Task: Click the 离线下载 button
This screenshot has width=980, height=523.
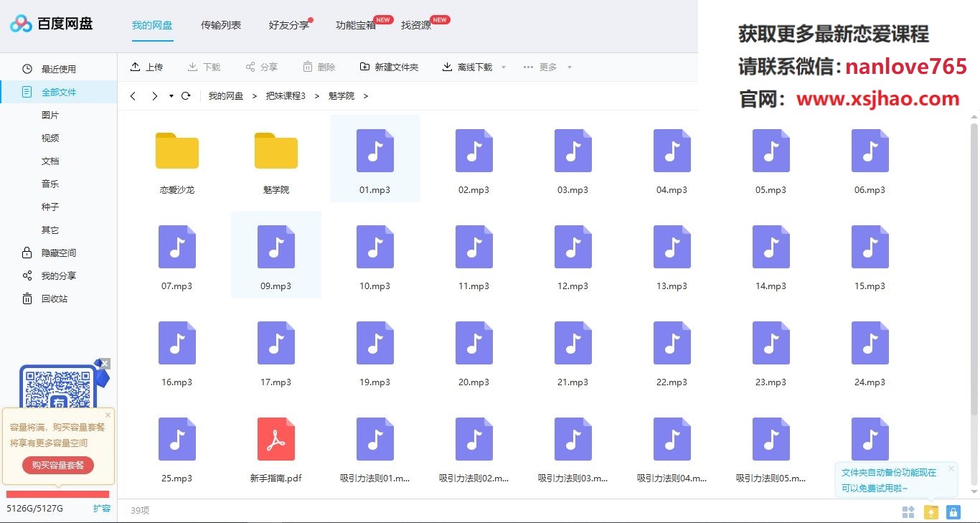Action: pos(467,67)
